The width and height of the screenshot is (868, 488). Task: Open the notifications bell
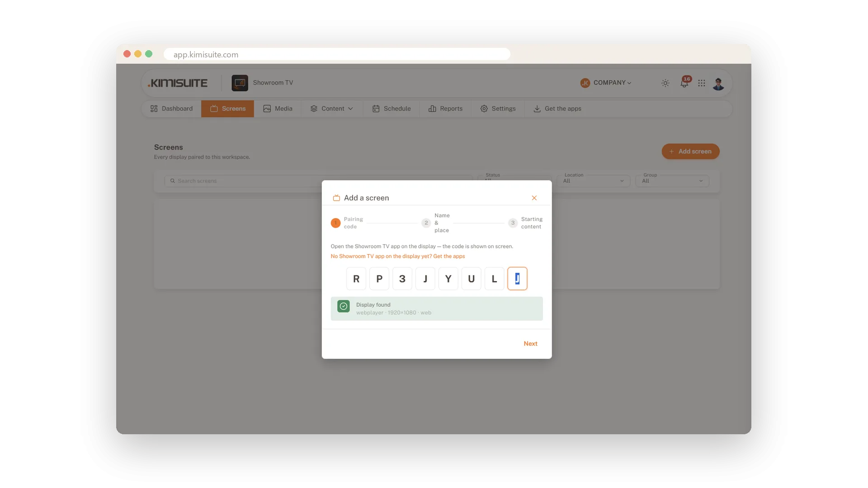point(684,83)
